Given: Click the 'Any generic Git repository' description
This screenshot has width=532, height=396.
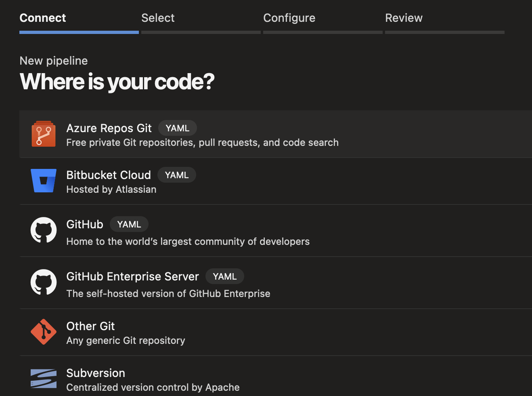Looking at the screenshot, I should tap(126, 341).
